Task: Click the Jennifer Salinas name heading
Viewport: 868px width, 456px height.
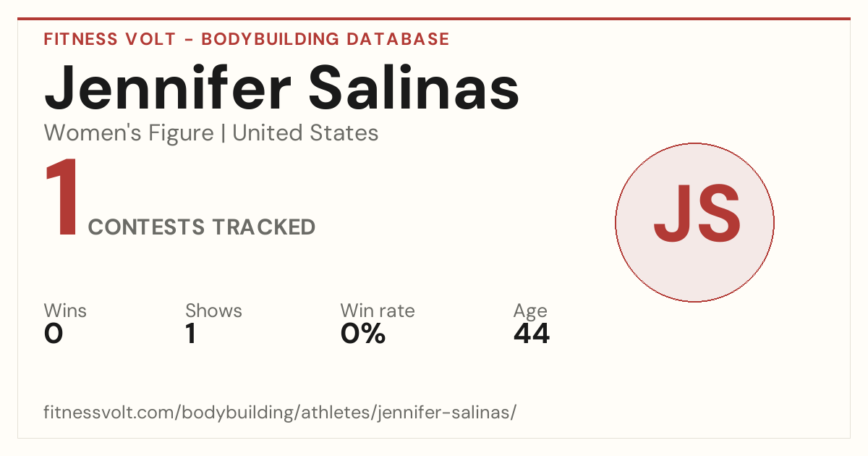Action: [282, 88]
